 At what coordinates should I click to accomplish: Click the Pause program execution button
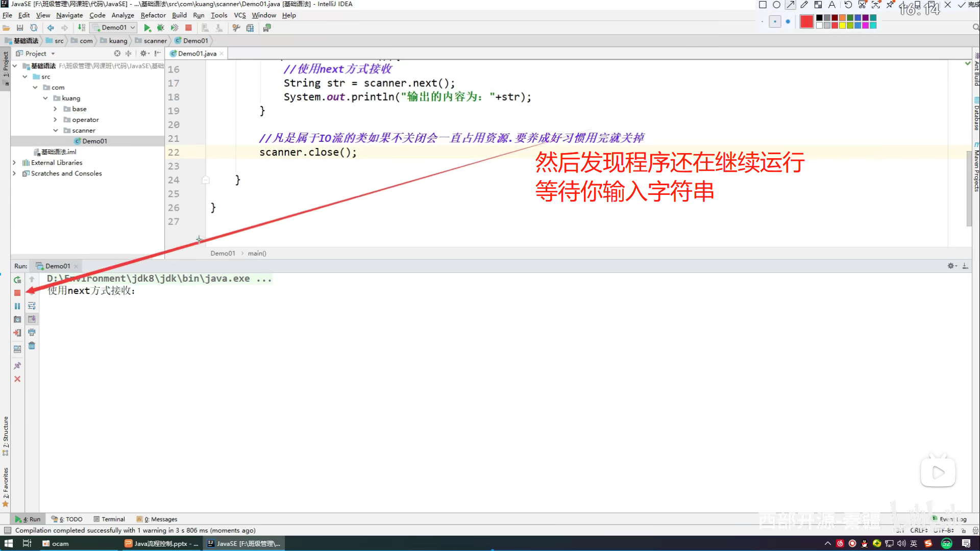(x=17, y=306)
